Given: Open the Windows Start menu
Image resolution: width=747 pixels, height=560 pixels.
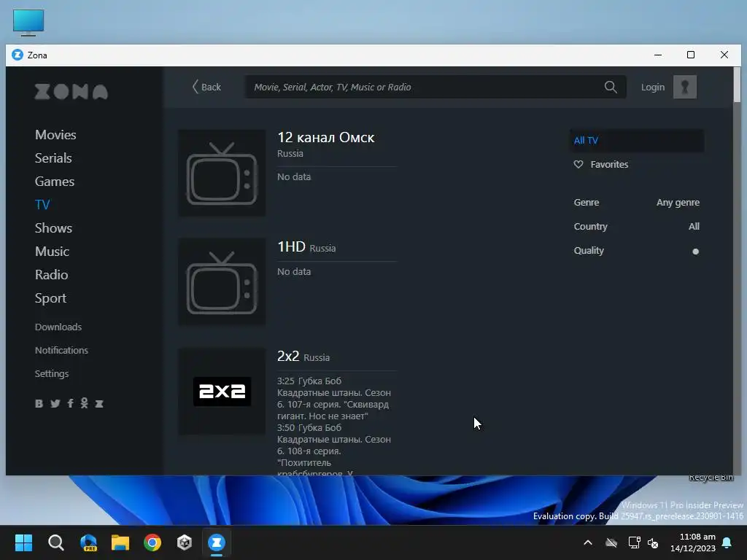Looking at the screenshot, I should pyautogui.click(x=23, y=542).
